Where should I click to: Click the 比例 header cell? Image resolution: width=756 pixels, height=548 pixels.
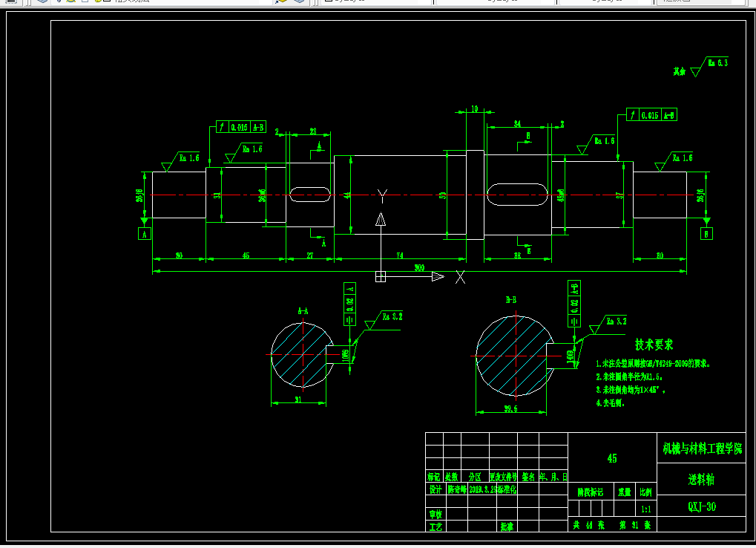(x=646, y=492)
